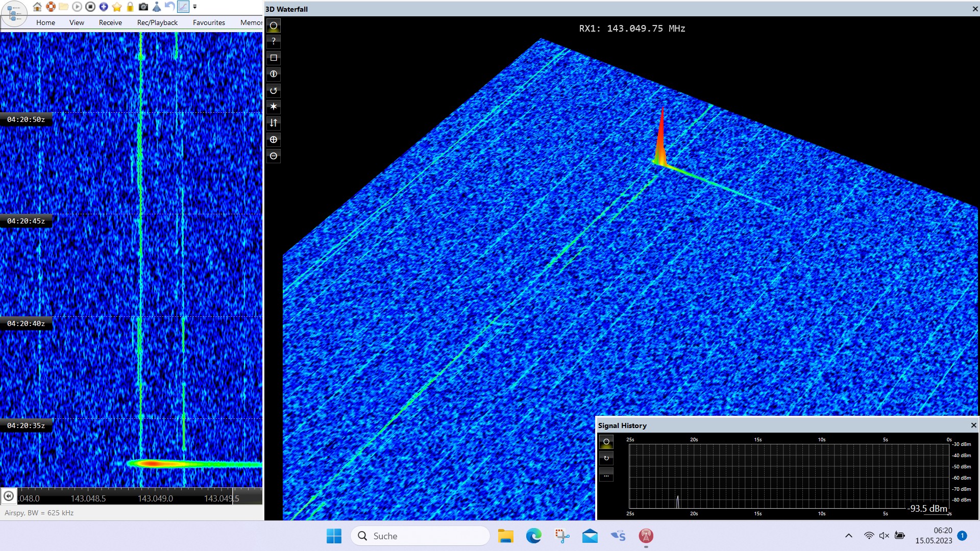Click the up-down arrows button in 3D Waterfall
This screenshot has height=551, width=980.
point(274,123)
